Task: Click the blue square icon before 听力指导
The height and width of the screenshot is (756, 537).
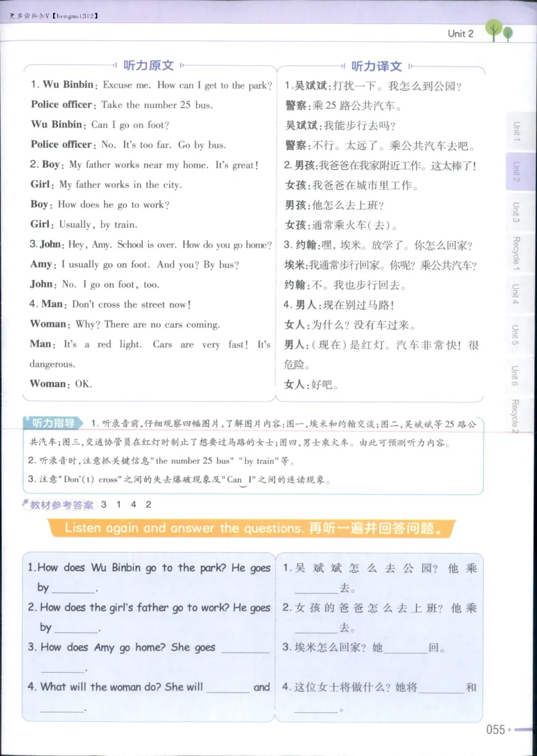Action: 28,420
